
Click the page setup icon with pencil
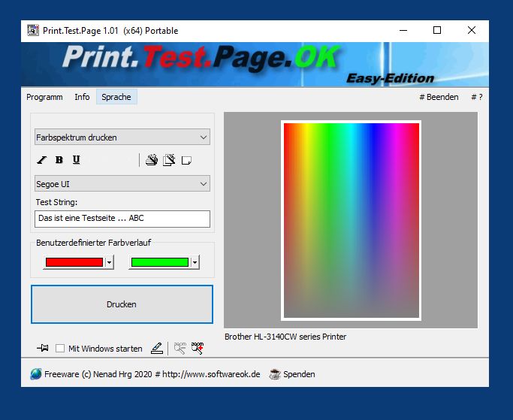[169, 160]
